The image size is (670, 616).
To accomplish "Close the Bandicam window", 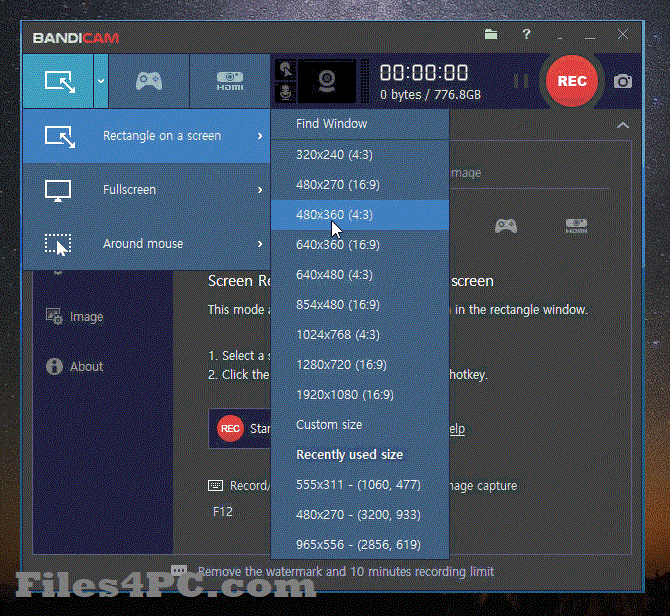I will [623, 34].
